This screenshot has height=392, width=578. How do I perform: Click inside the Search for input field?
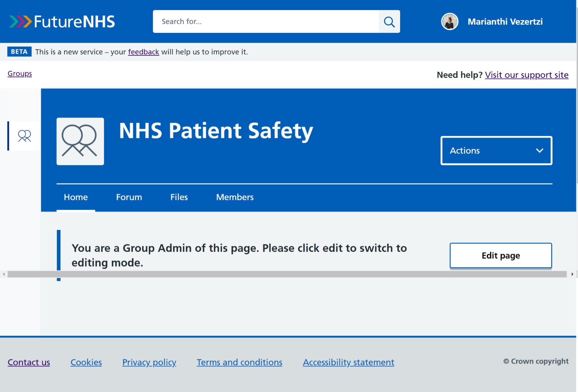tap(265, 21)
